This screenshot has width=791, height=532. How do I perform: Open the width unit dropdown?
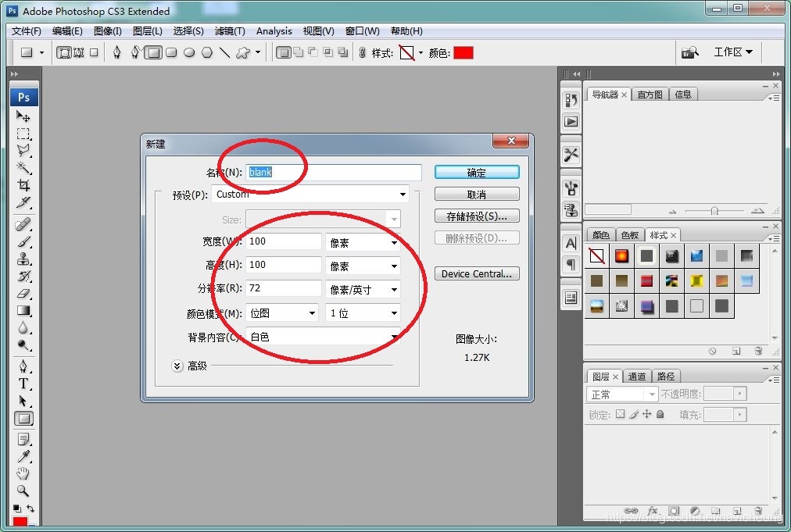tap(363, 242)
